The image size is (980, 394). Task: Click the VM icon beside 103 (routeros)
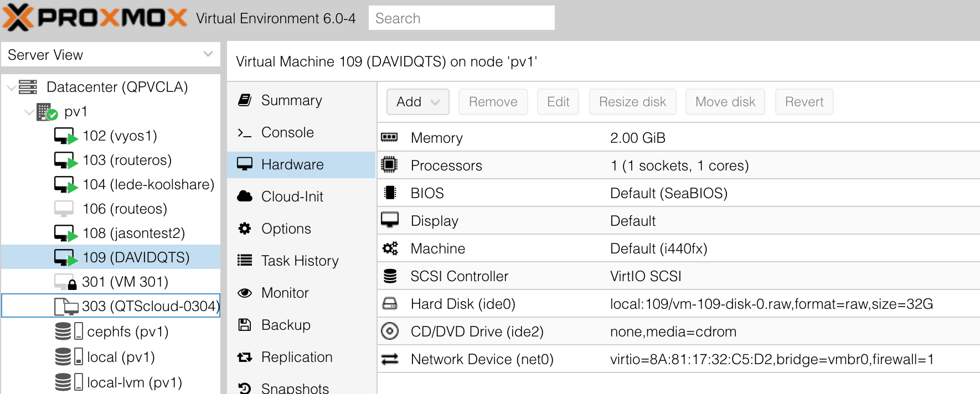(x=65, y=160)
